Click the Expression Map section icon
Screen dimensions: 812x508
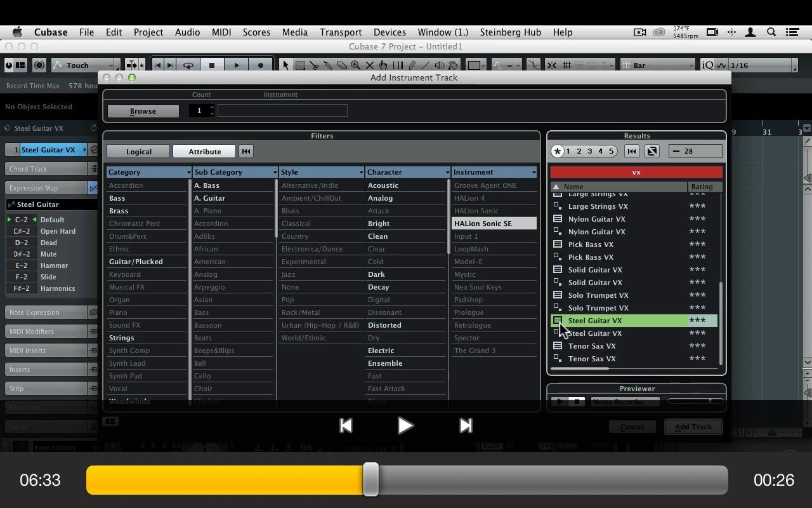[x=93, y=188]
